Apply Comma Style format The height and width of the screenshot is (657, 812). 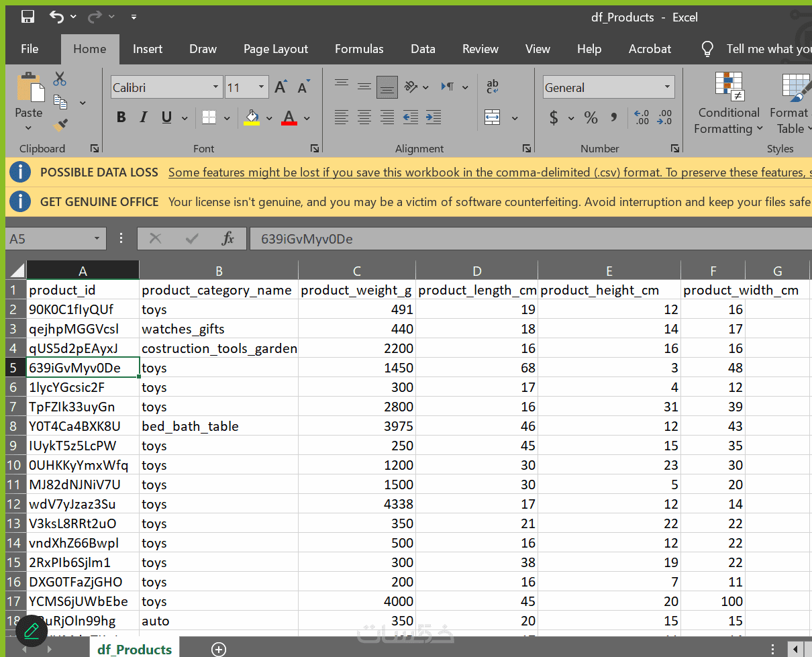tap(613, 117)
